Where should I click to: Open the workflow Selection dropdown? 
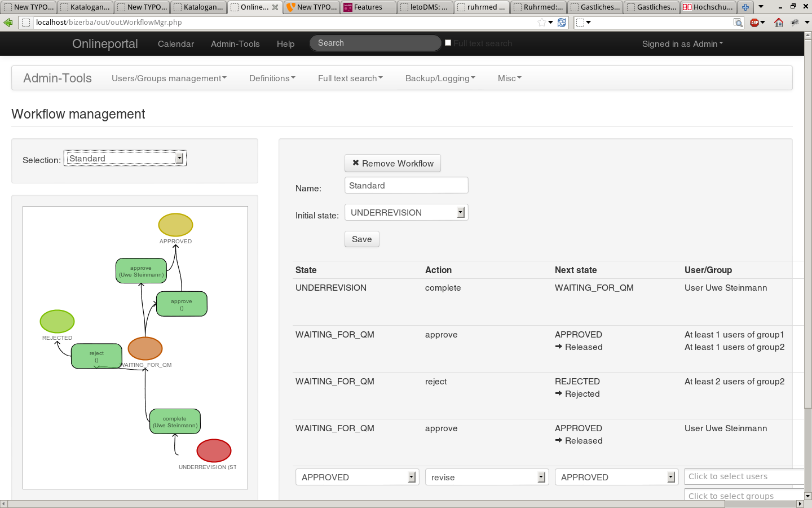coord(125,159)
